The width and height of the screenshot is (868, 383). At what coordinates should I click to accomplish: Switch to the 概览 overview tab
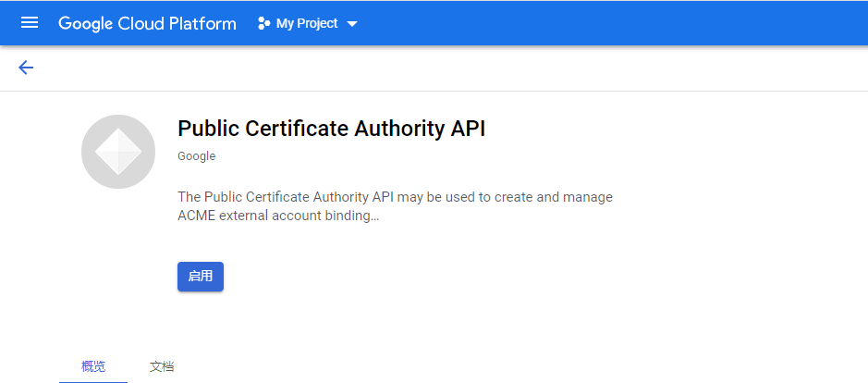tap(93, 366)
